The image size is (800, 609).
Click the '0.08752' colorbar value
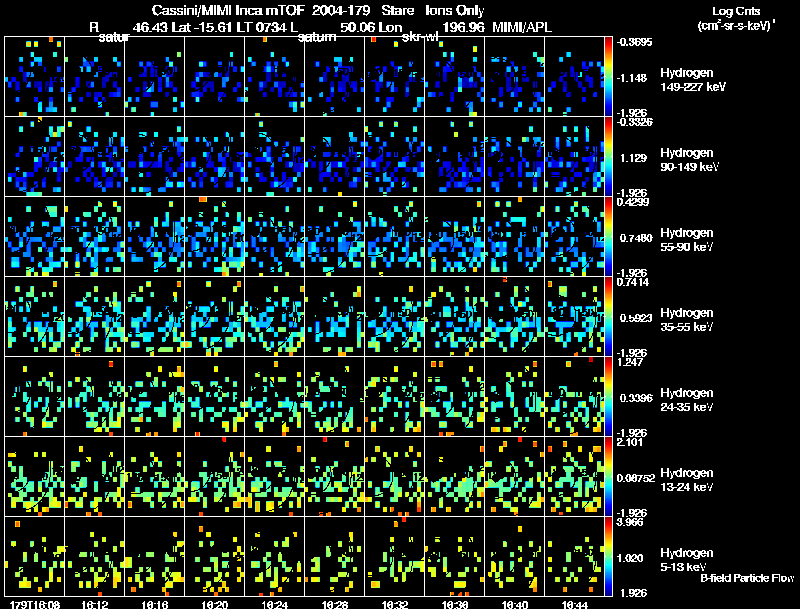coord(636,478)
